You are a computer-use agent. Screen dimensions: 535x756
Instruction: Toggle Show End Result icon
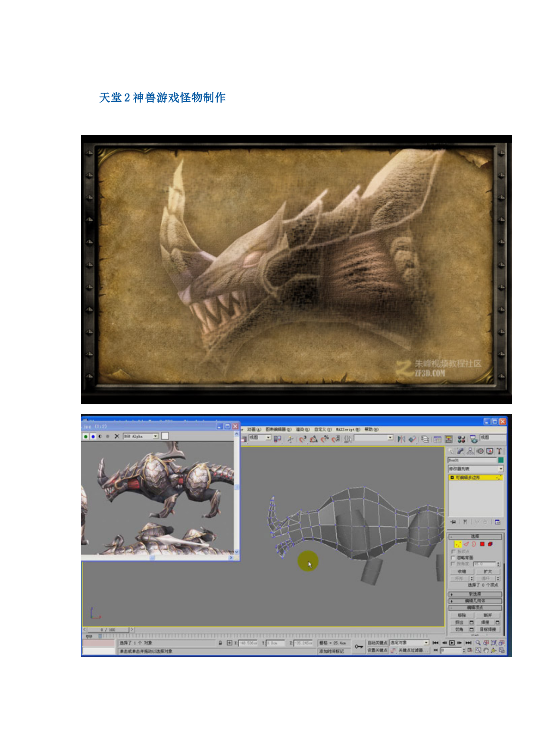point(465,522)
